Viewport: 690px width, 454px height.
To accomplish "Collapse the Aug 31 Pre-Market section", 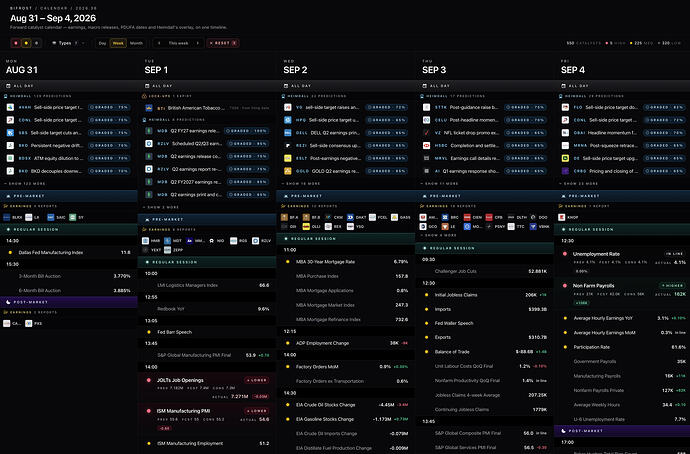I will (x=69, y=196).
